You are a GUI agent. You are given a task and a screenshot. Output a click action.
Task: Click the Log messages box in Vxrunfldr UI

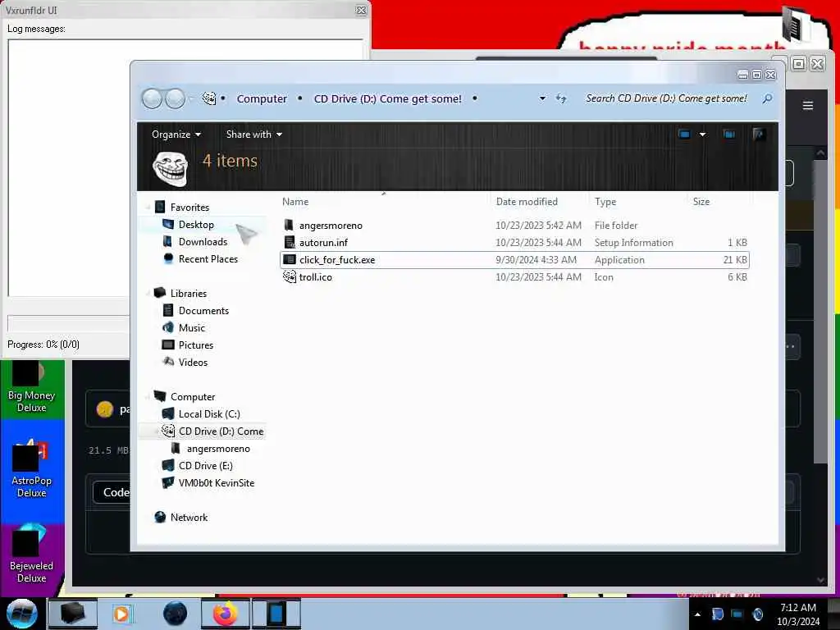pyautogui.click(x=70, y=167)
